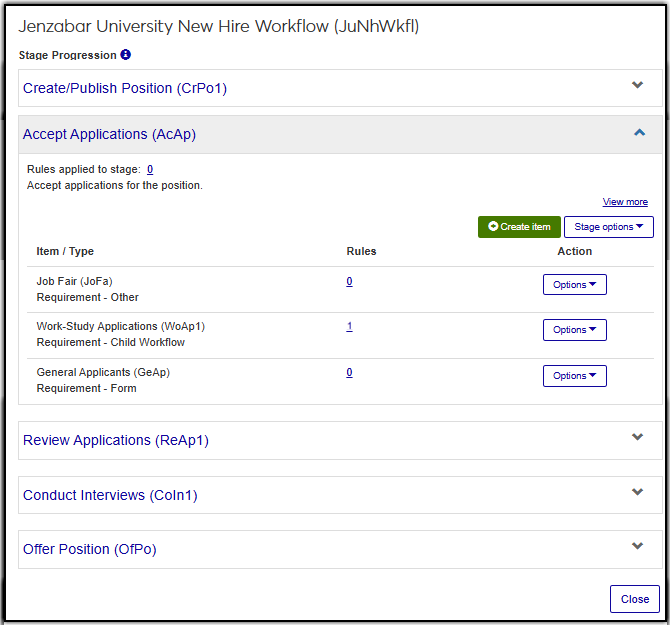Image resolution: width=671 pixels, height=626 pixels.
Task: Click the green Create item button
Action: pyautogui.click(x=519, y=227)
